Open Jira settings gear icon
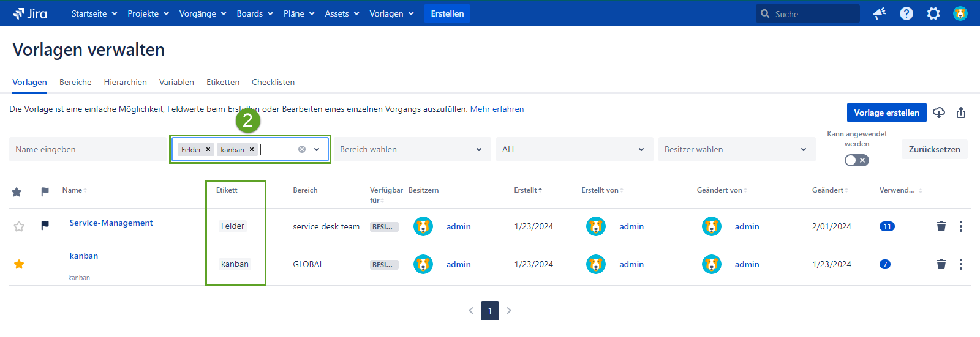 [x=933, y=13]
